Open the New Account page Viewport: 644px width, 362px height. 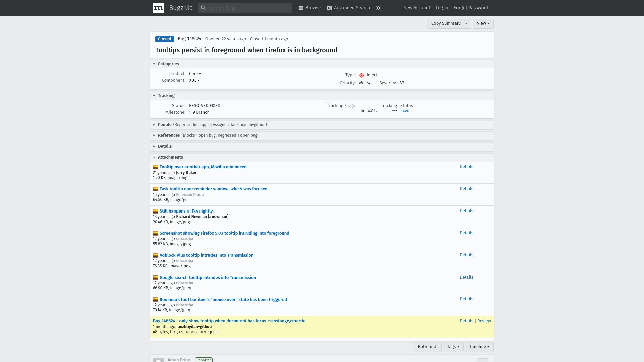coord(417,8)
